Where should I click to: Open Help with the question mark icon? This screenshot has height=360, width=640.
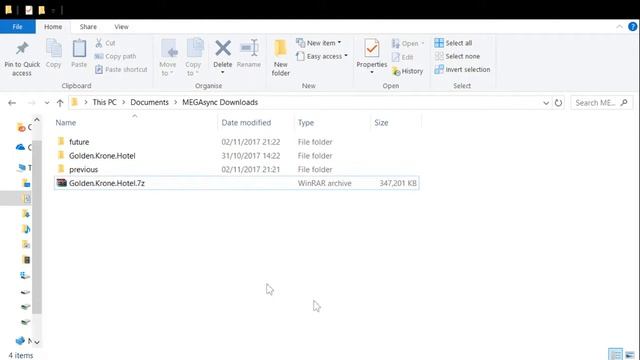[x=633, y=27]
